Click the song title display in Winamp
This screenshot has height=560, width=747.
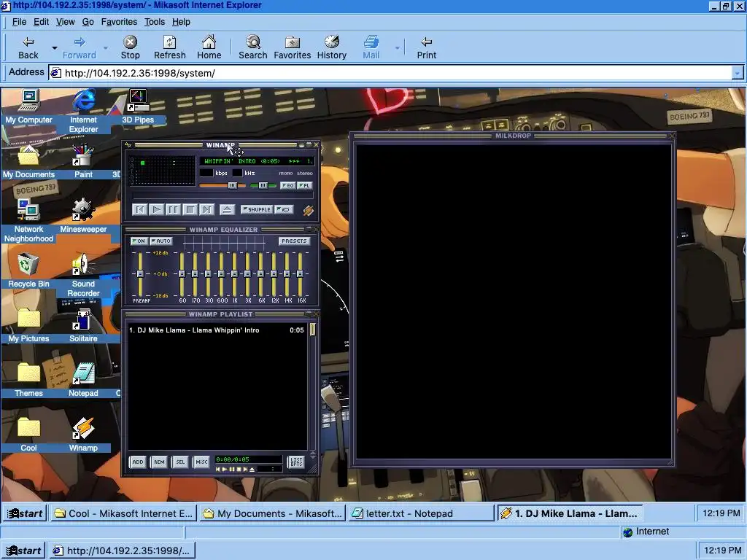click(257, 161)
